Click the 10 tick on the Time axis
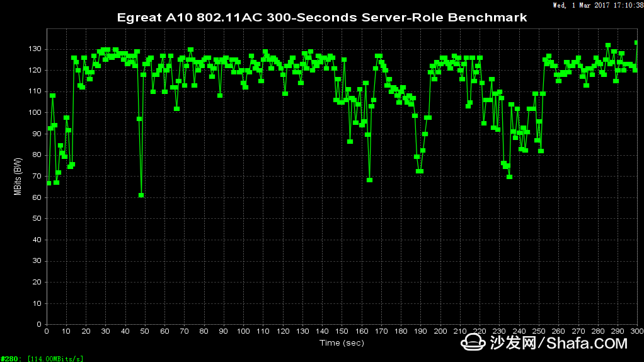 point(66,331)
